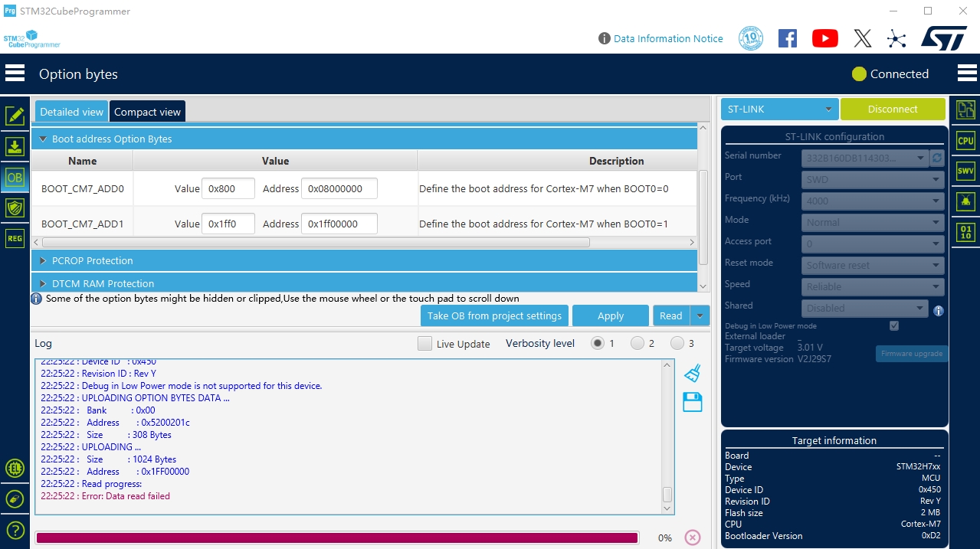Open the Access port dropdown
Screen dimensions: 980x549
[873, 244]
